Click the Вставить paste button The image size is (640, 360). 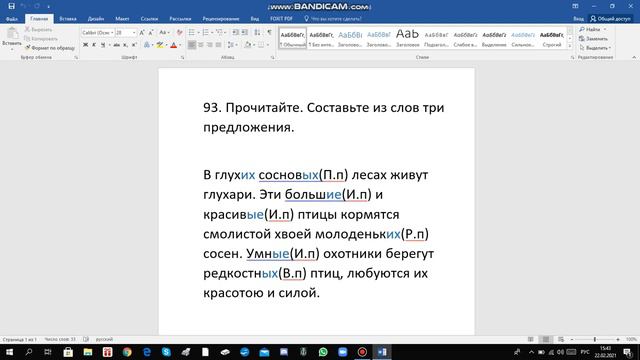click(x=12, y=38)
